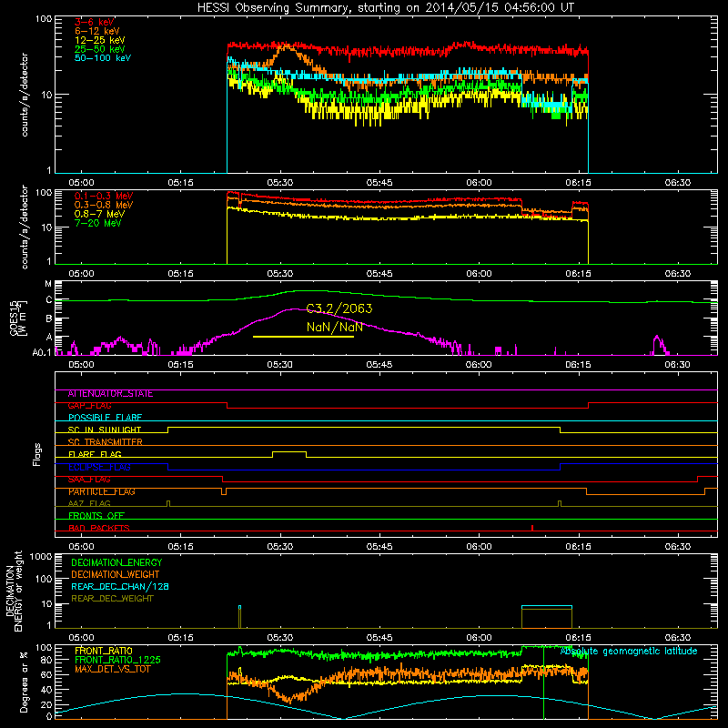The height and width of the screenshot is (728, 728).
Task: Click the GOES magenta curve peak
Action: click(294, 309)
